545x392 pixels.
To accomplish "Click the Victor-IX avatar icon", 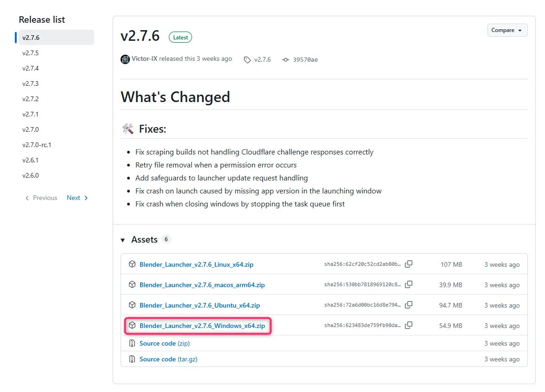I will (x=125, y=59).
